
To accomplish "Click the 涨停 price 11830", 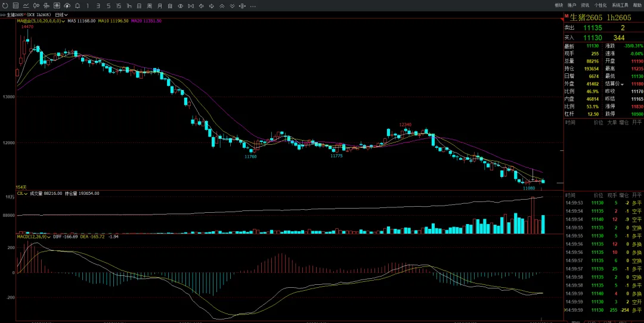I will point(637,106).
